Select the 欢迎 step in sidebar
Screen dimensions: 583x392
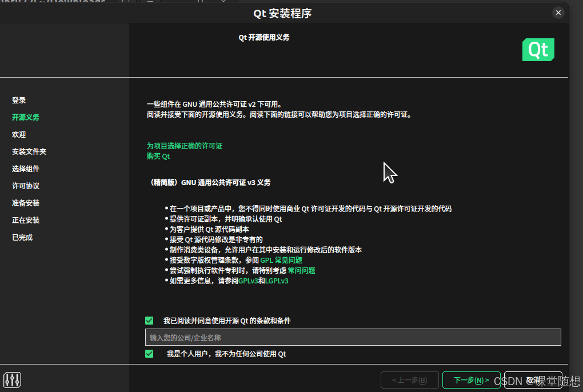coord(19,134)
